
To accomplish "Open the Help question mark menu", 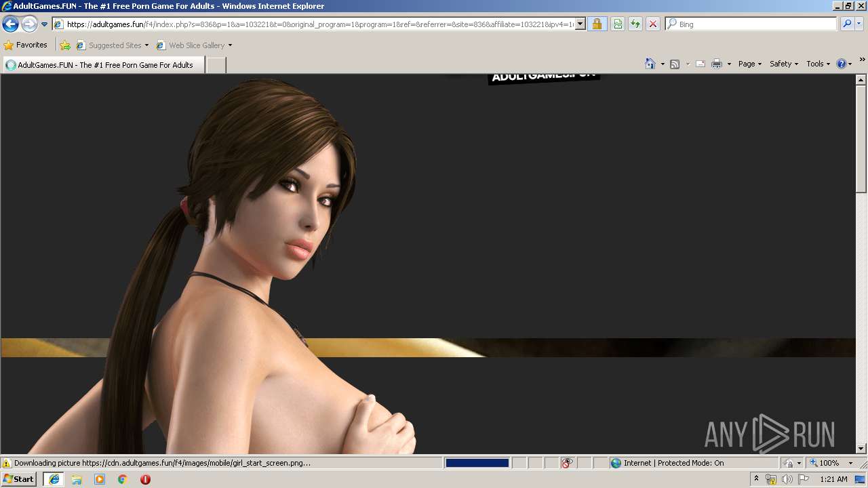I will 844,64.
